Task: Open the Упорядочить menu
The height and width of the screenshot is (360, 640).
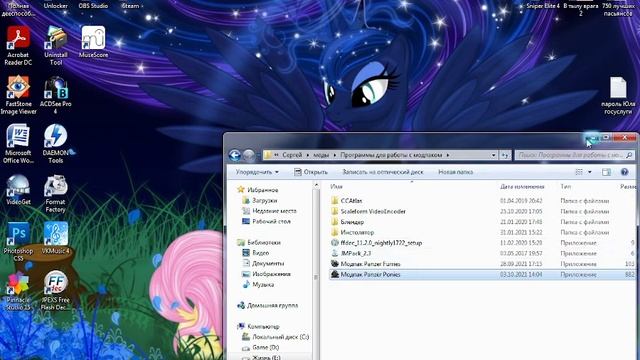Action: pos(257,172)
